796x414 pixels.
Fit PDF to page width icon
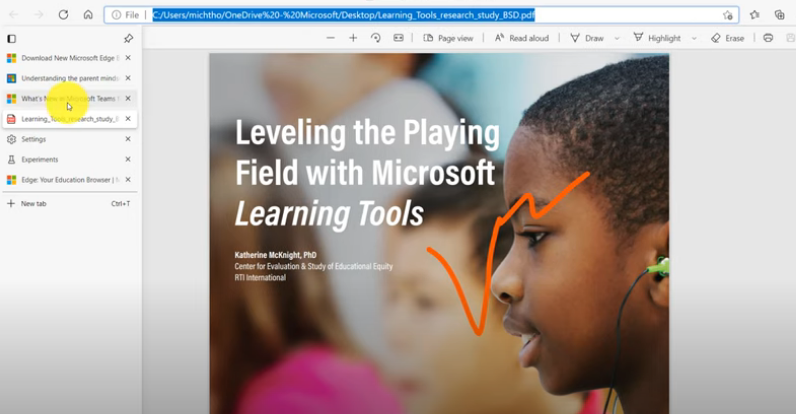pos(399,38)
